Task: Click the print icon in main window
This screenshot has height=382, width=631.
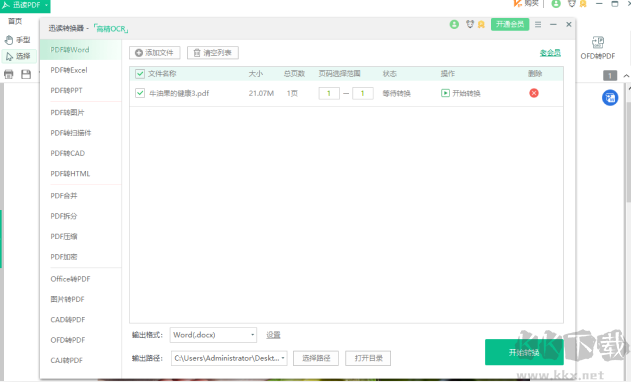Action: tap(8, 74)
